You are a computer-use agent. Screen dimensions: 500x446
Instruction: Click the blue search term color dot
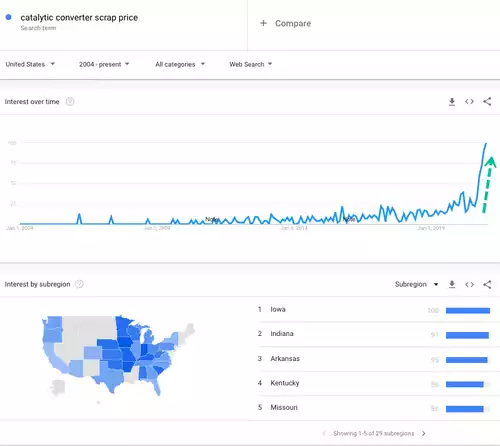pyautogui.click(x=9, y=17)
